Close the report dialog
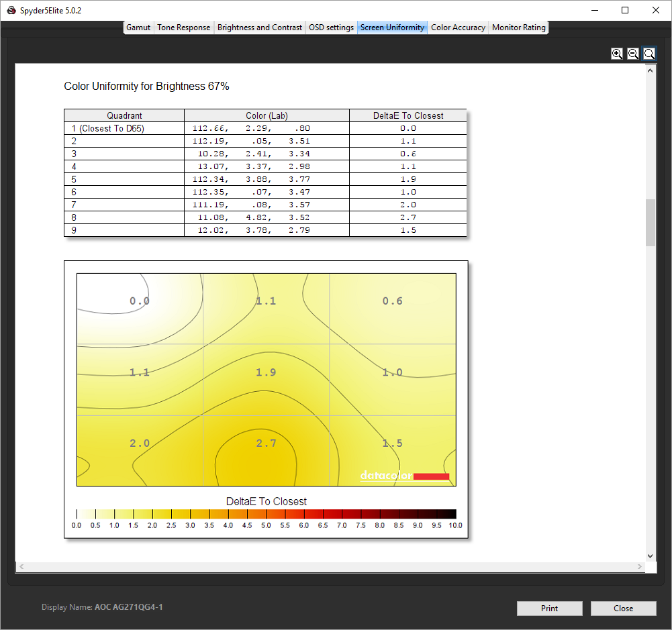This screenshot has width=672, height=630. (x=623, y=608)
